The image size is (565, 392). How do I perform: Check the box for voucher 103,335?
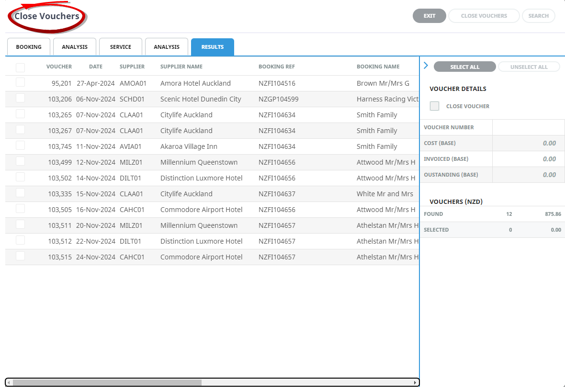[x=20, y=193]
